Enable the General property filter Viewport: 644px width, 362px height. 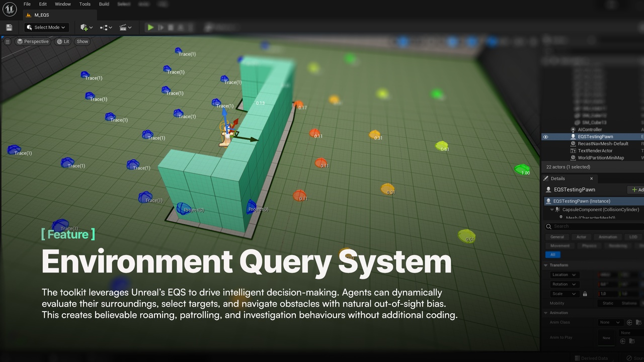(x=557, y=237)
